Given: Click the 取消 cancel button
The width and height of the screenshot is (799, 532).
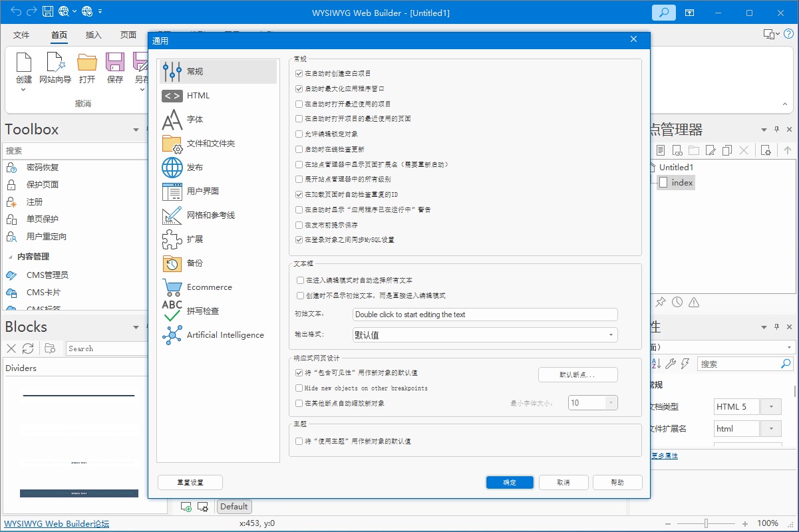Looking at the screenshot, I should tap(563, 483).
